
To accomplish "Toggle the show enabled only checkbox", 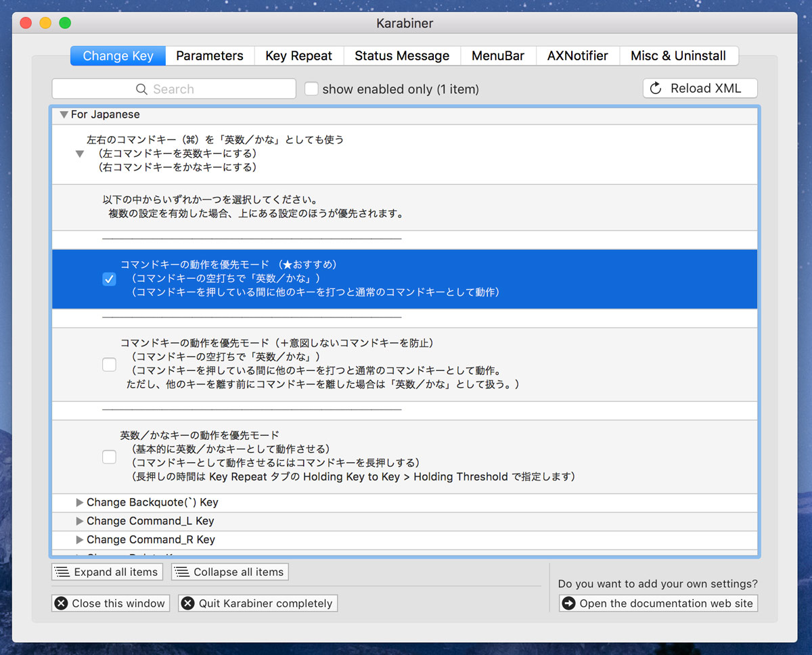I will coord(311,89).
